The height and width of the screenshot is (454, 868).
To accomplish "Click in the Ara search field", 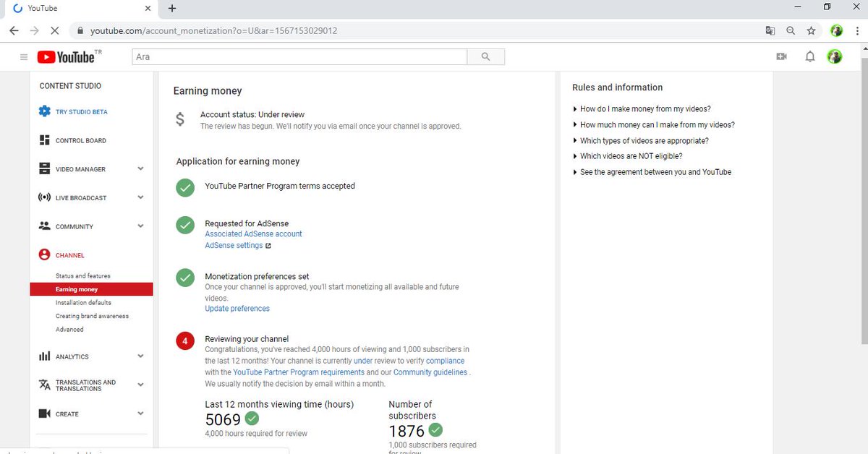I will [299, 56].
